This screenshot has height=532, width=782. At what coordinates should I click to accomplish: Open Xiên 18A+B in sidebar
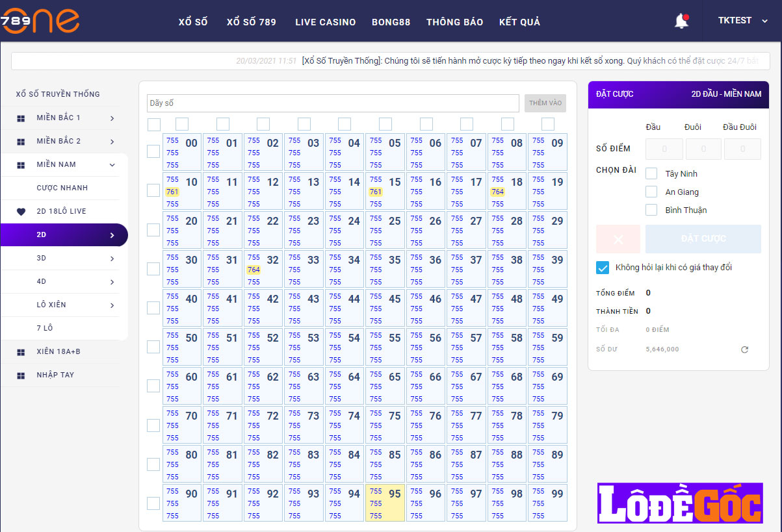tap(59, 352)
